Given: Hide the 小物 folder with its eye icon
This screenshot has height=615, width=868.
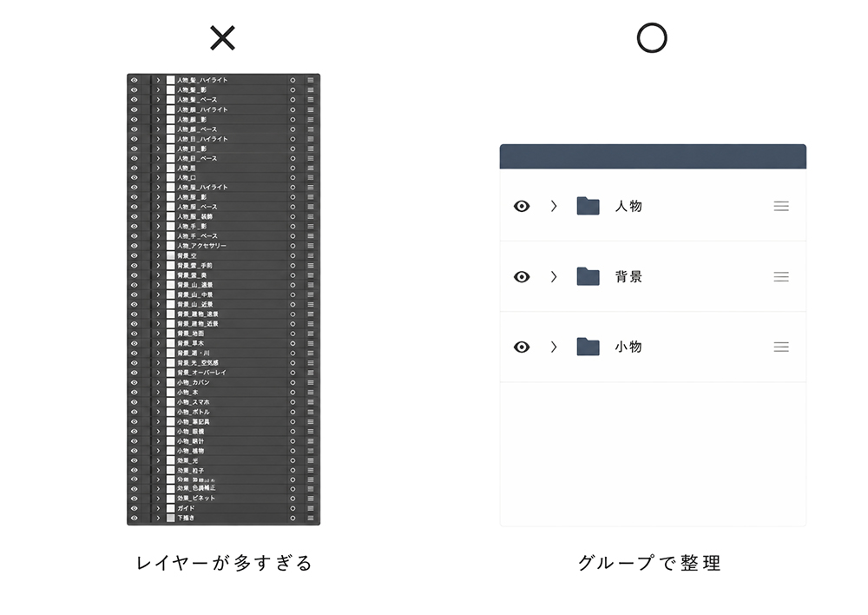Looking at the screenshot, I should coord(522,347).
